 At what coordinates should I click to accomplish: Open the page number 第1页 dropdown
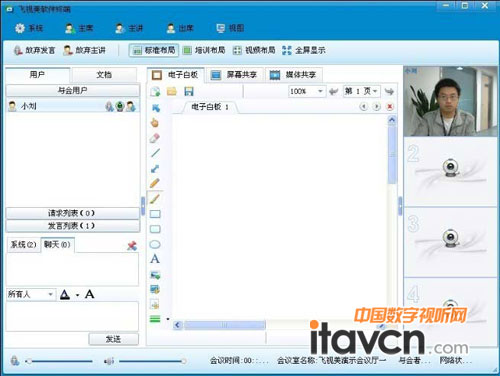click(x=375, y=91)
